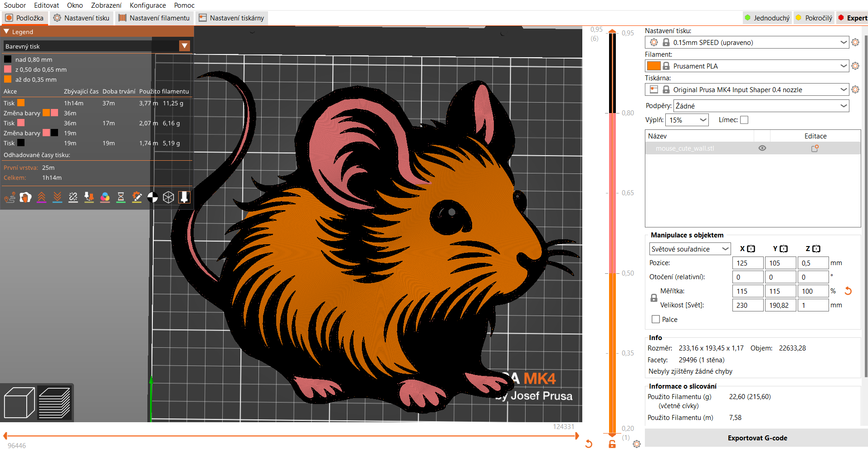Grab left thumb of horizontal moves slider
Screen dimensions: 868x449
5,436
